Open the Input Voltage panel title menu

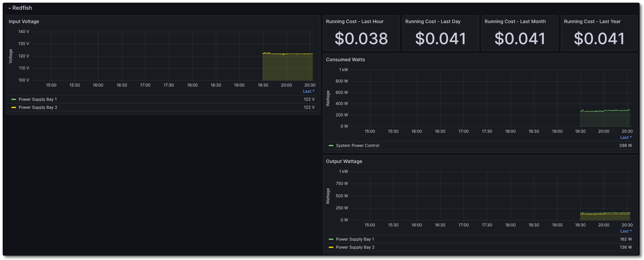(24, 21)
